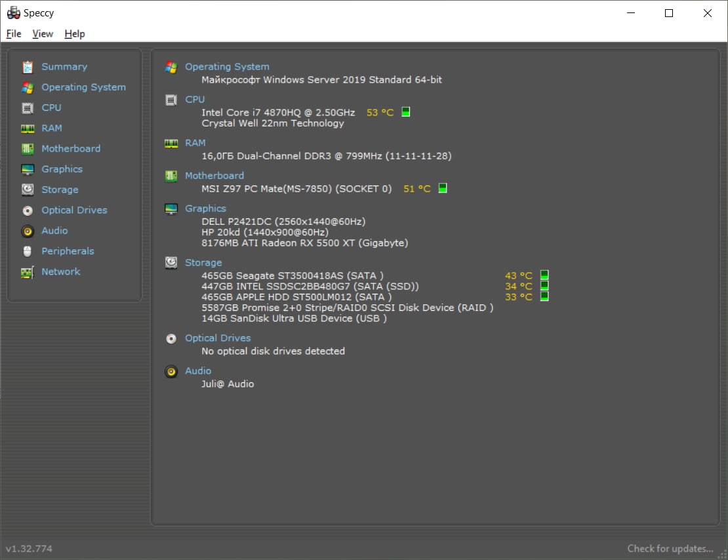Click the Graphics heading link in main panel
This screenshot has width=728, height=560.
[x=205, y=209]
